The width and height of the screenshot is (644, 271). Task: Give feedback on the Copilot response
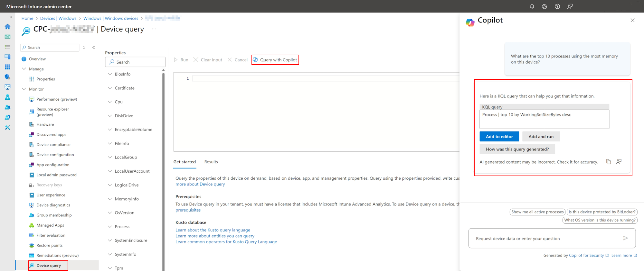pyautogui.click(x=619, y=162)
